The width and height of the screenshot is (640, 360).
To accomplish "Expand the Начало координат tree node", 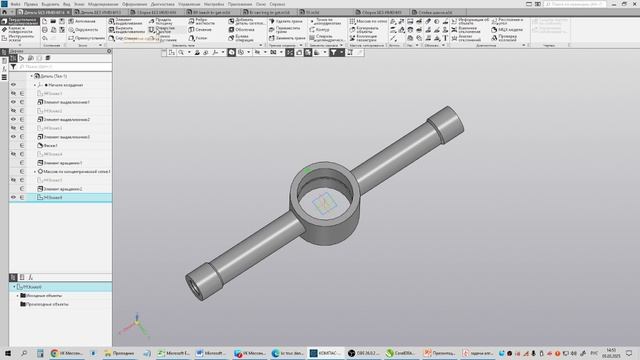I will [x=35, y=85].
